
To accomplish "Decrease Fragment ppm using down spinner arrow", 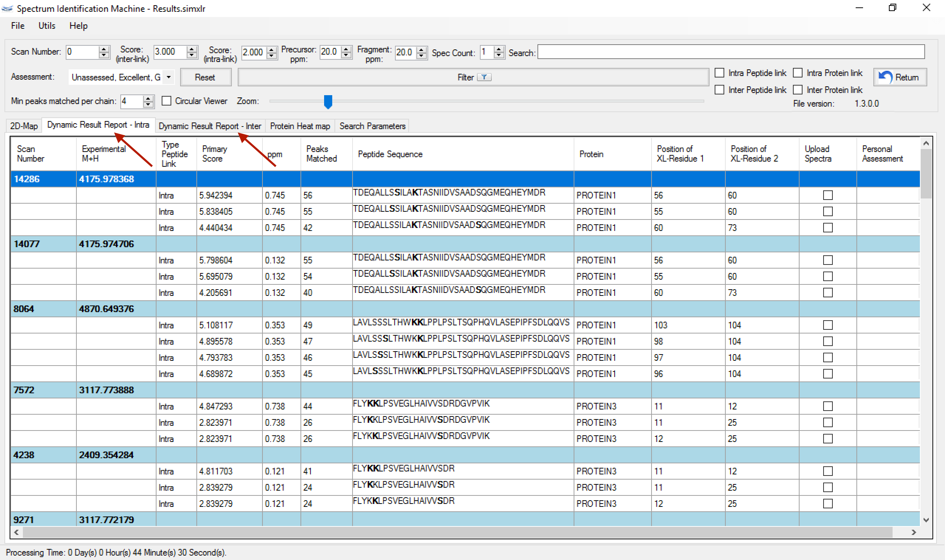I will (421, 55).
